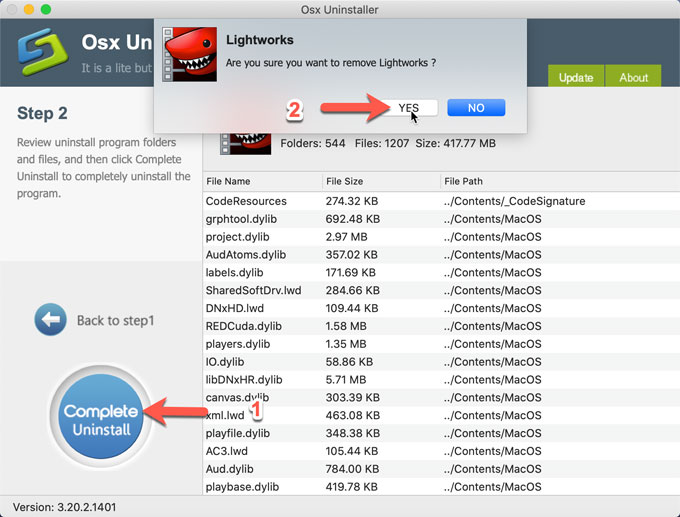
Task: Select the libDNxHR.dylib entry
Action: tap(245, 380)
